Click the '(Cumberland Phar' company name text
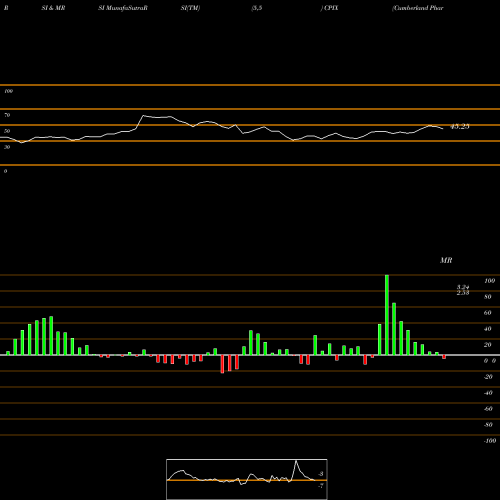Image resolution: width=500 pixels, height=500 pixels. click(418, 8)
